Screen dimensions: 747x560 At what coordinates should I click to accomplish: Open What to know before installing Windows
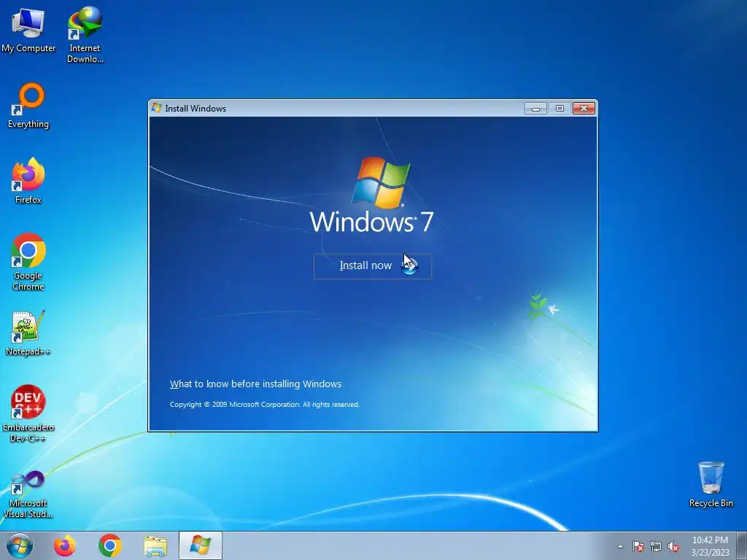coord(255,384)
